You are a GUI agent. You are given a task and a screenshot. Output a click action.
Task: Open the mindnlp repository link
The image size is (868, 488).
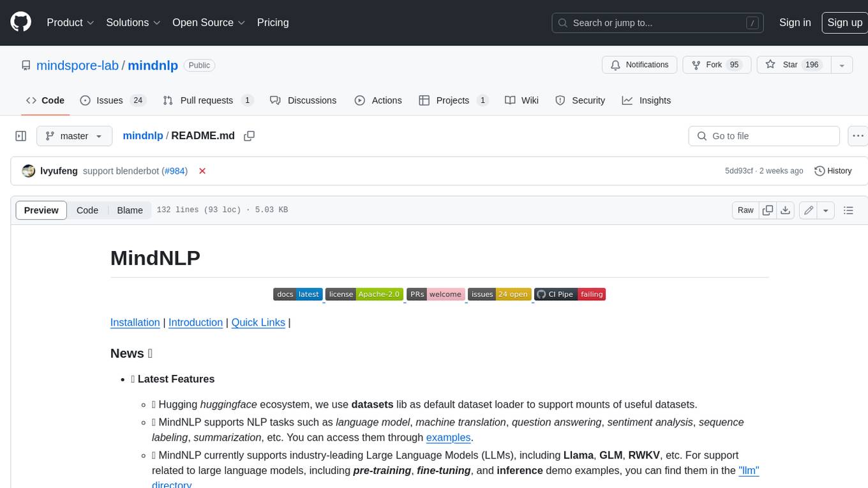coord(153,65)
